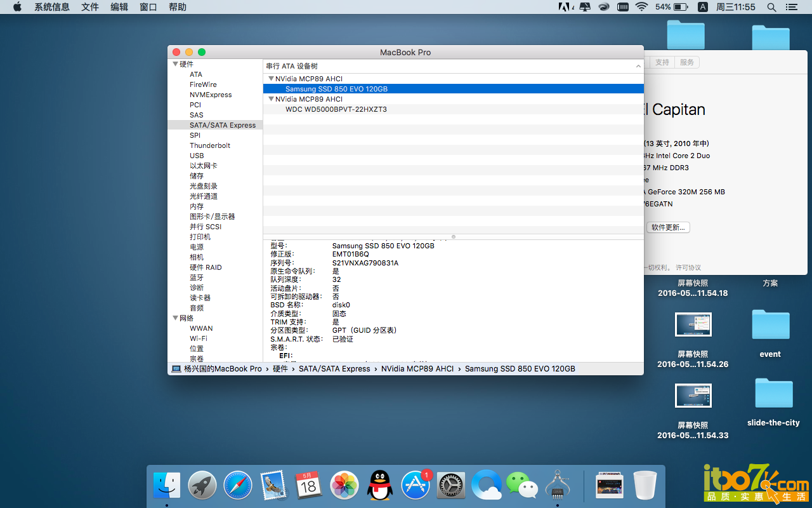Open Finder from the Dock

[167, 486]
